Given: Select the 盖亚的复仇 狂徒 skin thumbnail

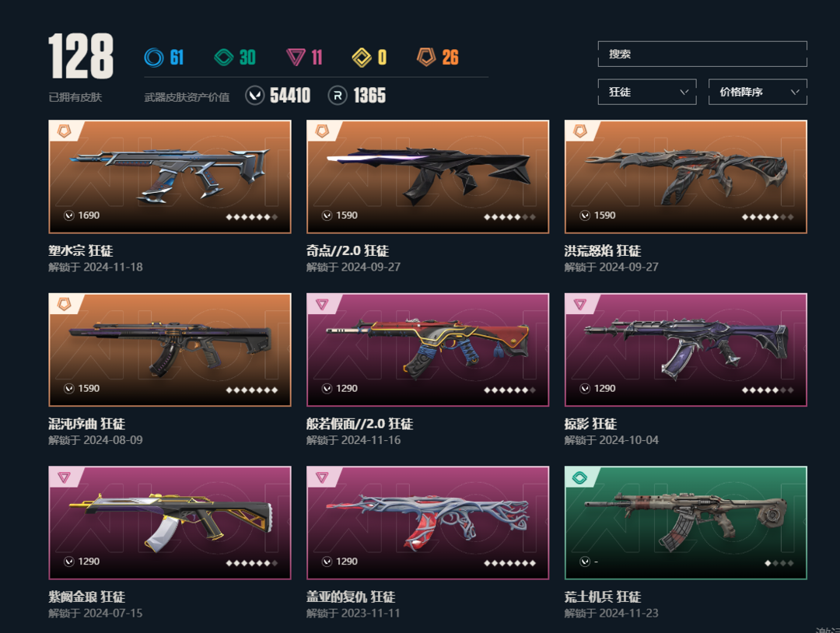Looking at the screenshot, I should click(x=428, y=523).
